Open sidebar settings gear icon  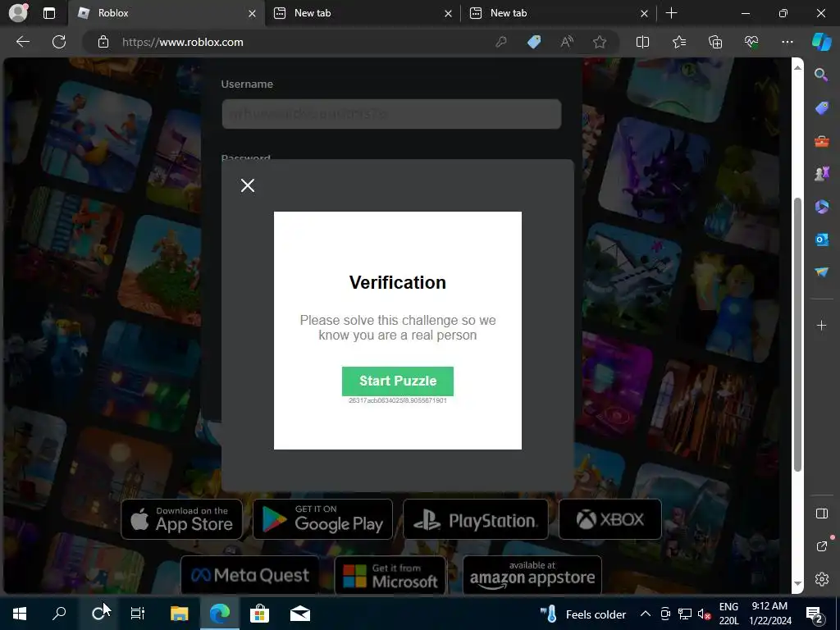coord(821,579)
